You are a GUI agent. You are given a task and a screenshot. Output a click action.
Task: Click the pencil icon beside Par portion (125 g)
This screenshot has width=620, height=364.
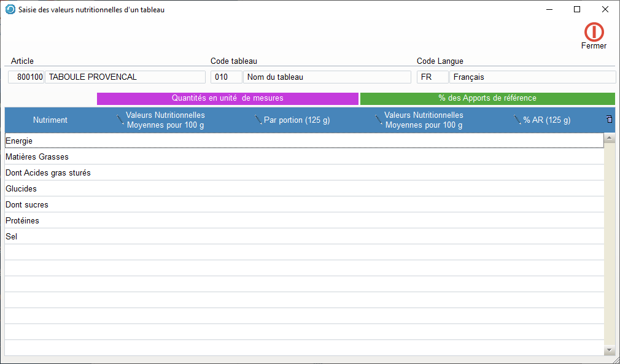click(258, 120)
